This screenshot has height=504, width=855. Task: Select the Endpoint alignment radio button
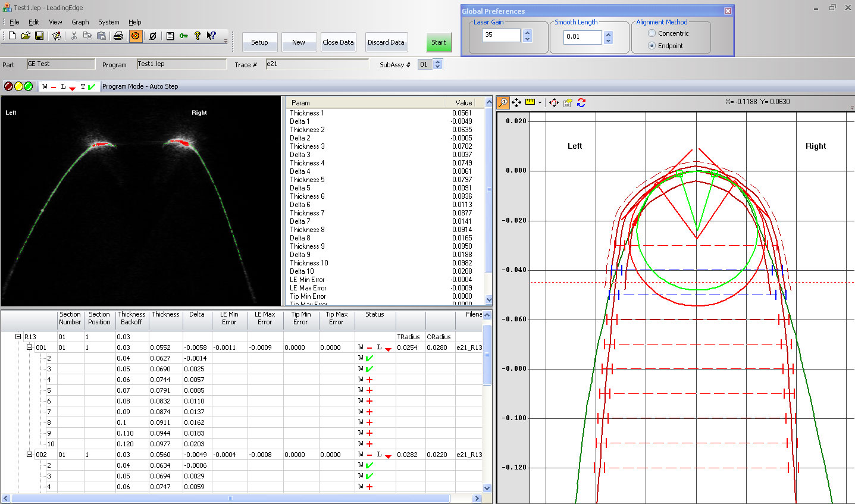(652, 46)
